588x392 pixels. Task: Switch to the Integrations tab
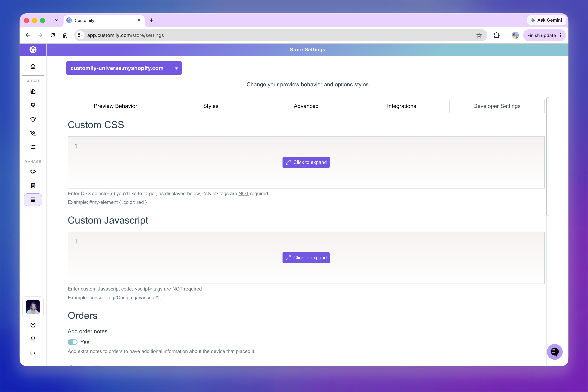[x=402, y=106]
